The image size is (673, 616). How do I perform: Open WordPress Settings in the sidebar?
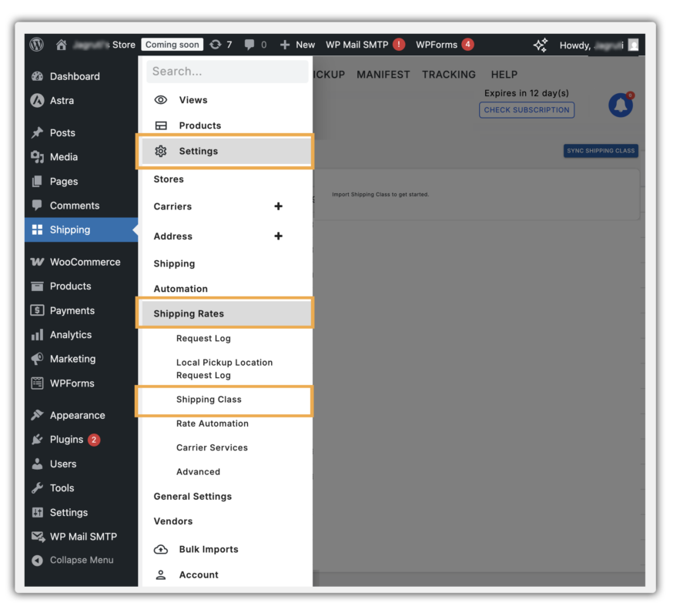pyautogui.click(x=69, y=512)
